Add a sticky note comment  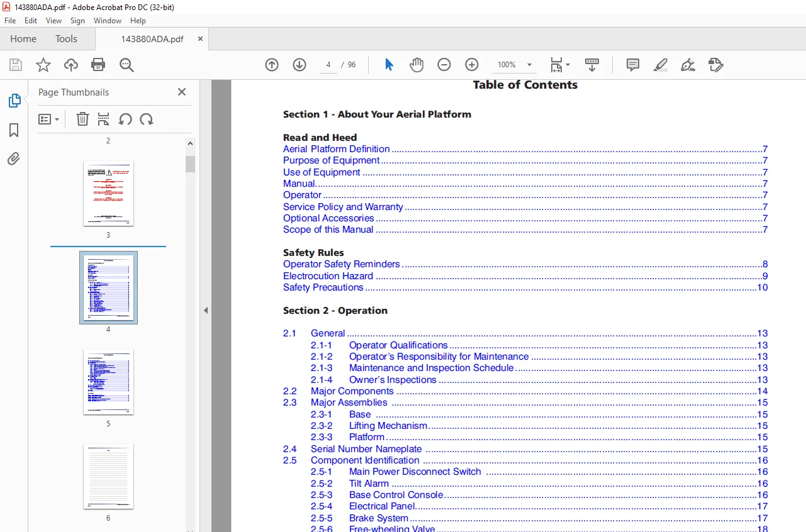click(x=633, y=65)
